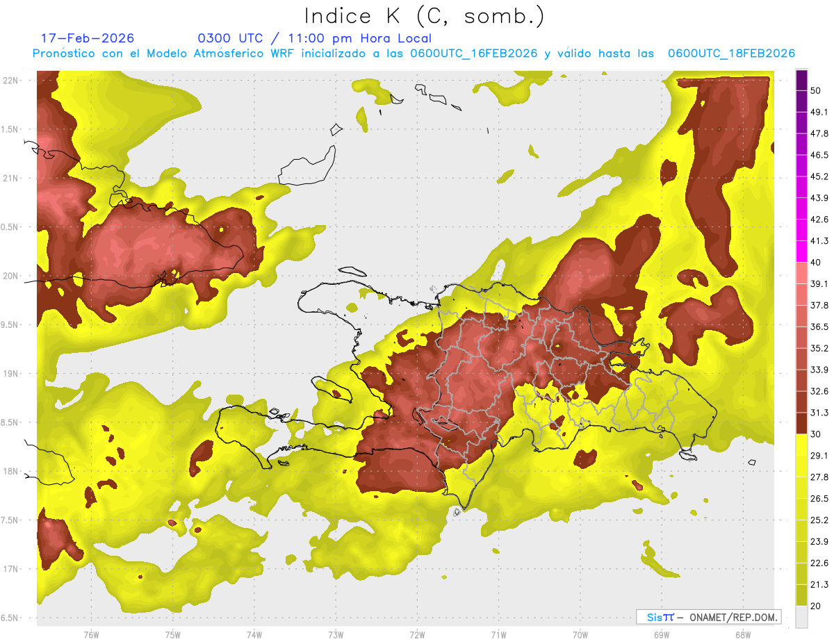Click the colorbar value '23.9'

[819, 542]
